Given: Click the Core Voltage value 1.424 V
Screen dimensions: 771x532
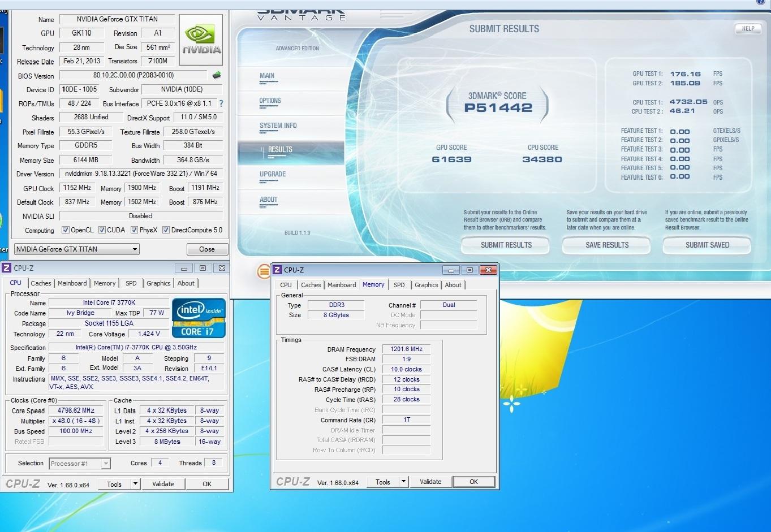Looking at the screenshot, I should click(x=149, y=334).
